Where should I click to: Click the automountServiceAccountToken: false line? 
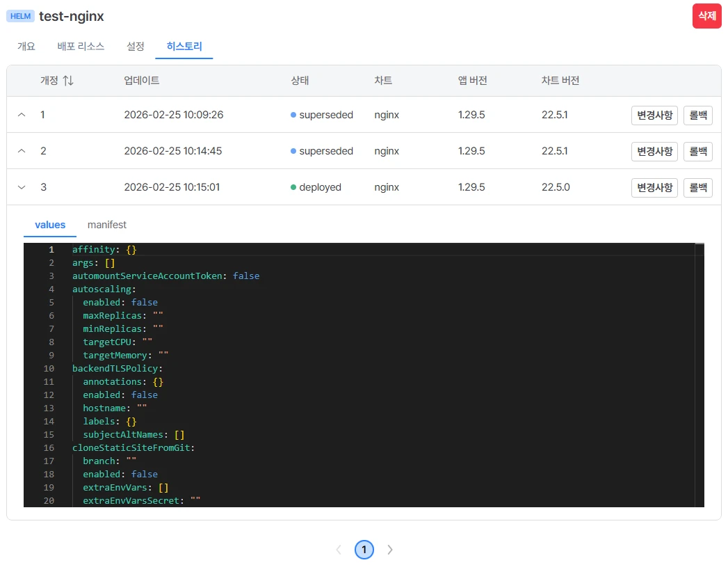click(x=165, y=276)
